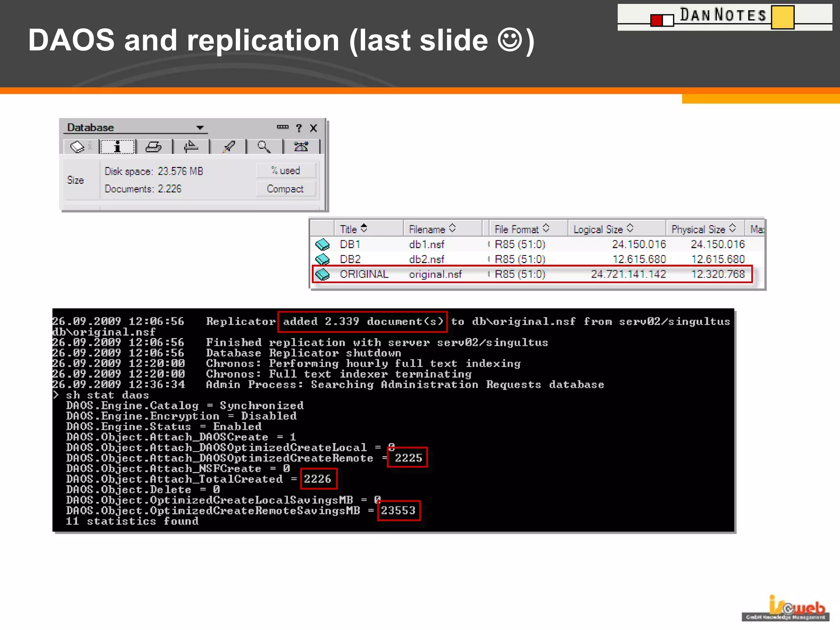The height and width of the screenshot is (630, 840).
Task: Click the Attach_TotalCreated value 2226
Action: coord(317,479)
